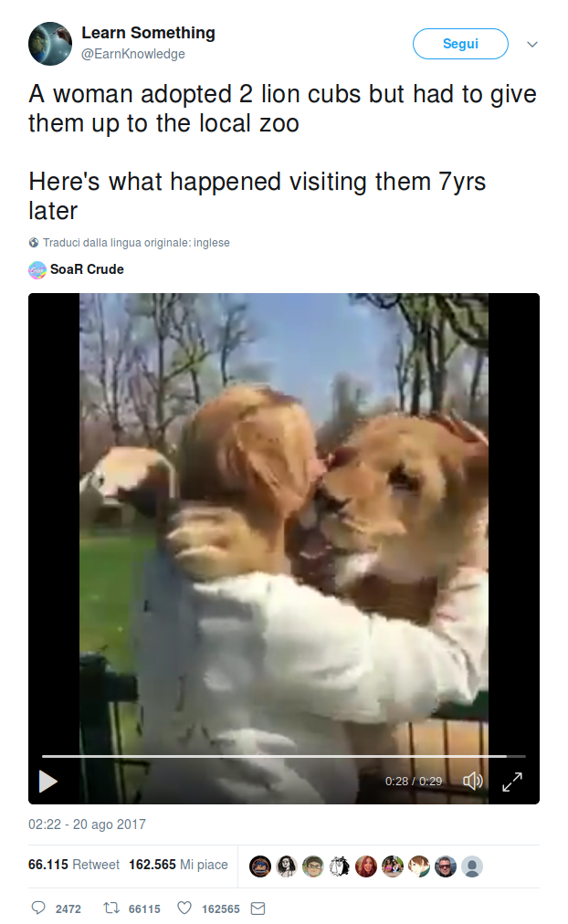The width and height of the screenshot is (568, 924).
Task: Open the tweet timestamp 02:22 - 20 ago 2017
Action: pos(87,824)
